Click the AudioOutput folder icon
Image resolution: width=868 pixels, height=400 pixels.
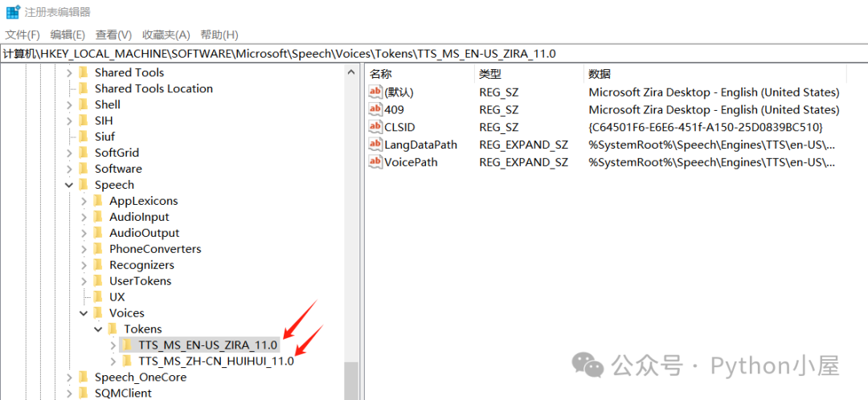98,233
